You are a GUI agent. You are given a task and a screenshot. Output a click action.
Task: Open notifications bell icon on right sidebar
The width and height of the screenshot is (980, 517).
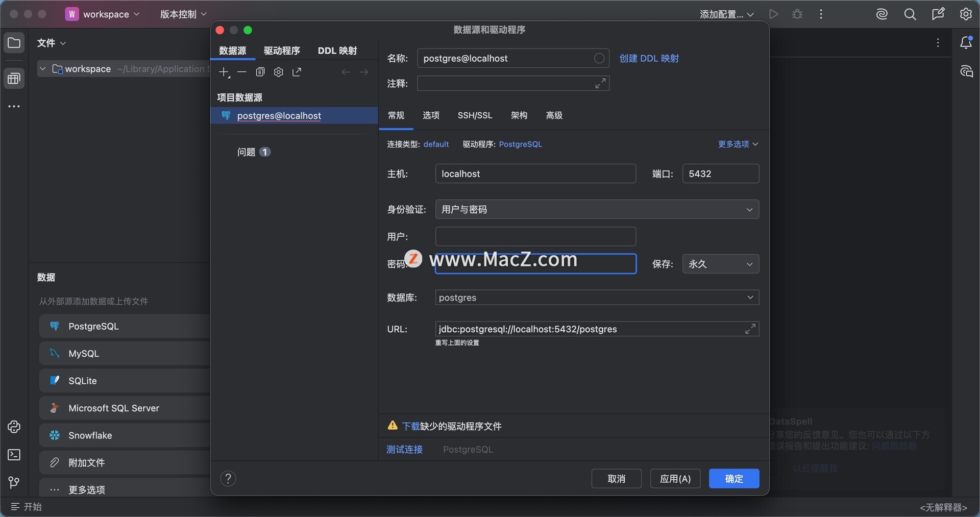tap(966, 43)
